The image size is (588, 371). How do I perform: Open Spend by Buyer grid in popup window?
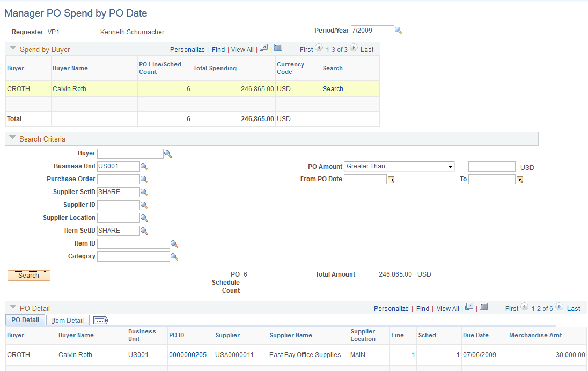coord(263,48)
